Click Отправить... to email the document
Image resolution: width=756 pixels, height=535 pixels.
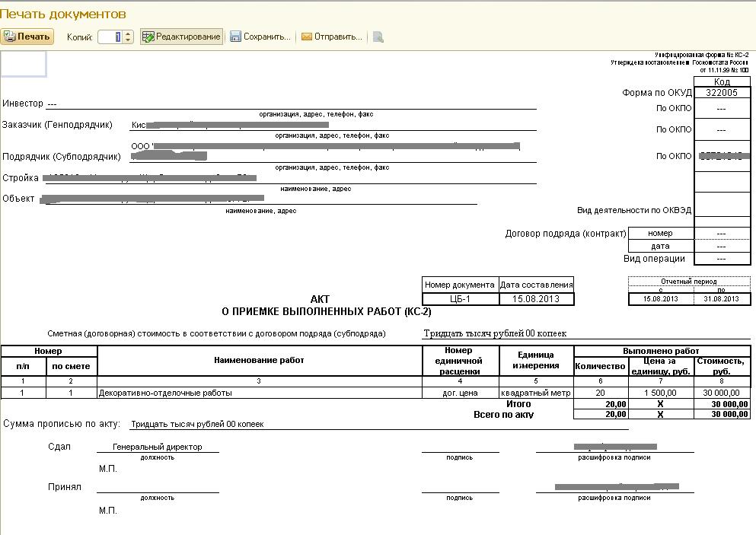(x=332, y=37)
